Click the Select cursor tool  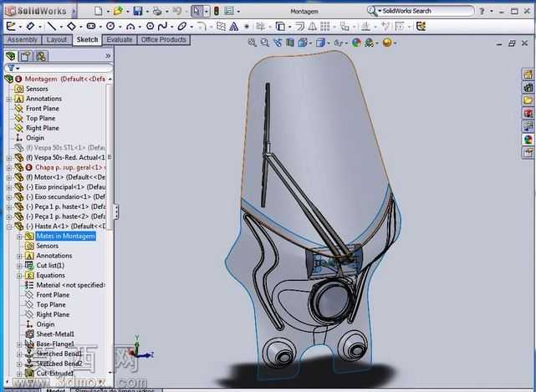[x=197, y=11]
